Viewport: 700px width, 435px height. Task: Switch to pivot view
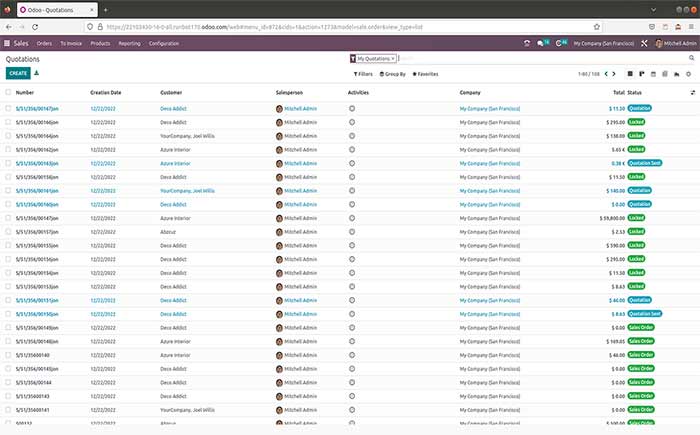point(665,74)
